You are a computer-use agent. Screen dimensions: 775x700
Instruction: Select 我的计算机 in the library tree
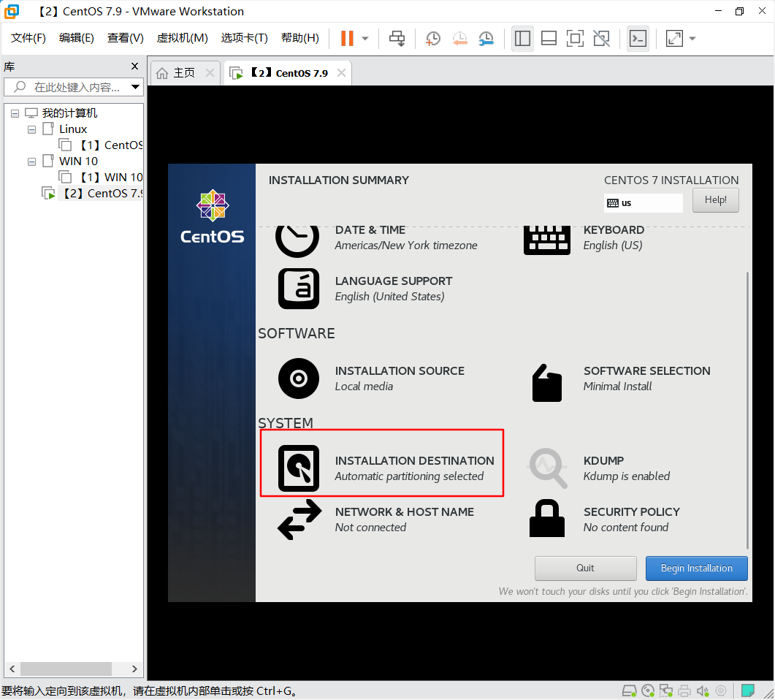[x=62, y=113]
